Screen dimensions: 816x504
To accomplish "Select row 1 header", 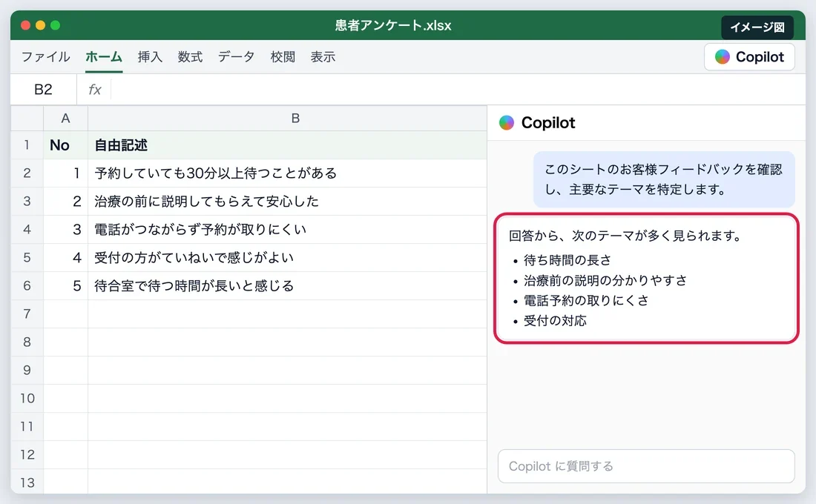I will click(27, 145).
